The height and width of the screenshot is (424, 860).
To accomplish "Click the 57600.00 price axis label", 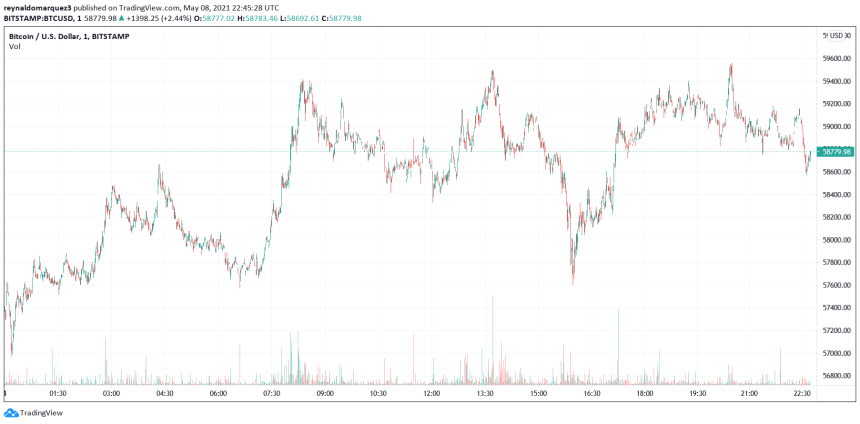I will coord(836,285).
